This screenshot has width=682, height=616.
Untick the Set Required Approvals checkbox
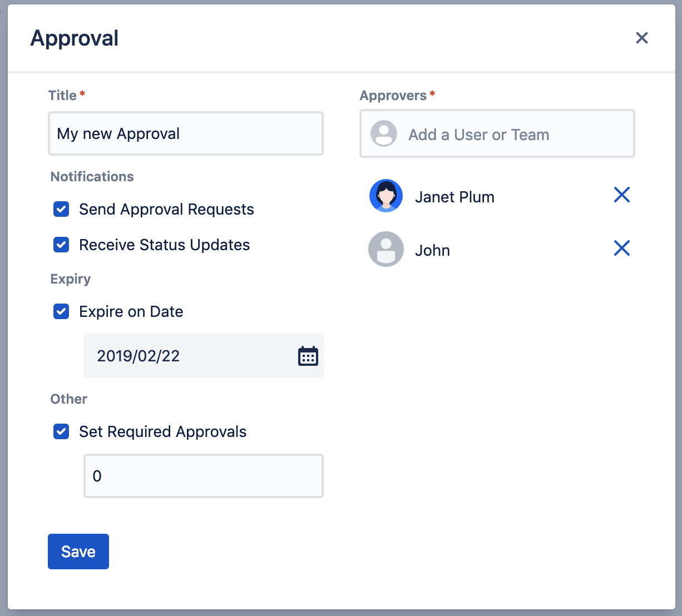click(61, 432)
